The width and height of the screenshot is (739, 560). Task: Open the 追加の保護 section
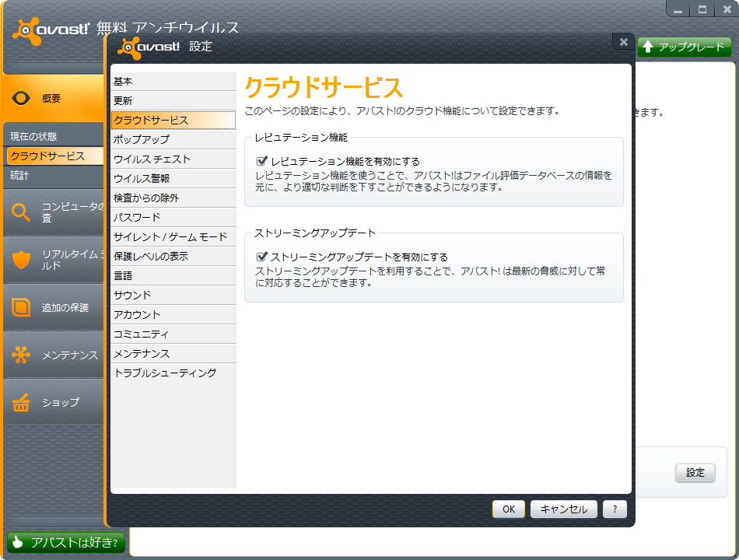(x=53, y=307)
